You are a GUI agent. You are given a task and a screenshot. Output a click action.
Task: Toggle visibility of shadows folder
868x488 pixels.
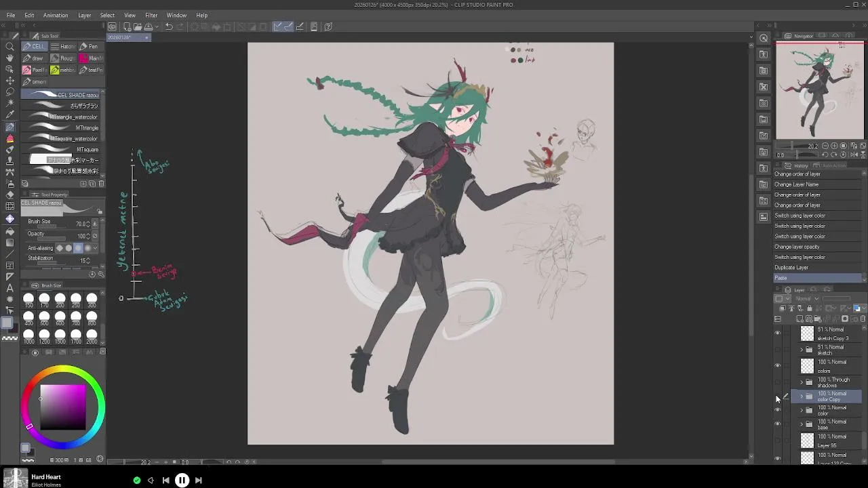[x=778, y=382]
